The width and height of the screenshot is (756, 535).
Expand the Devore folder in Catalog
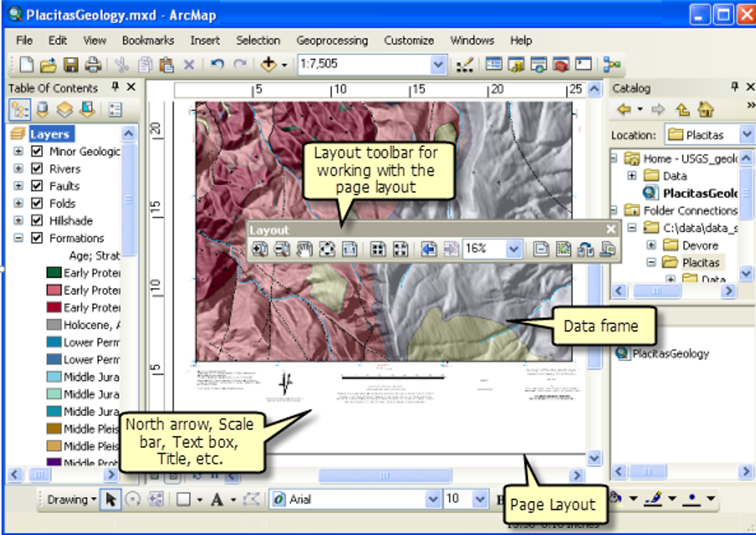tap(651, 246)
